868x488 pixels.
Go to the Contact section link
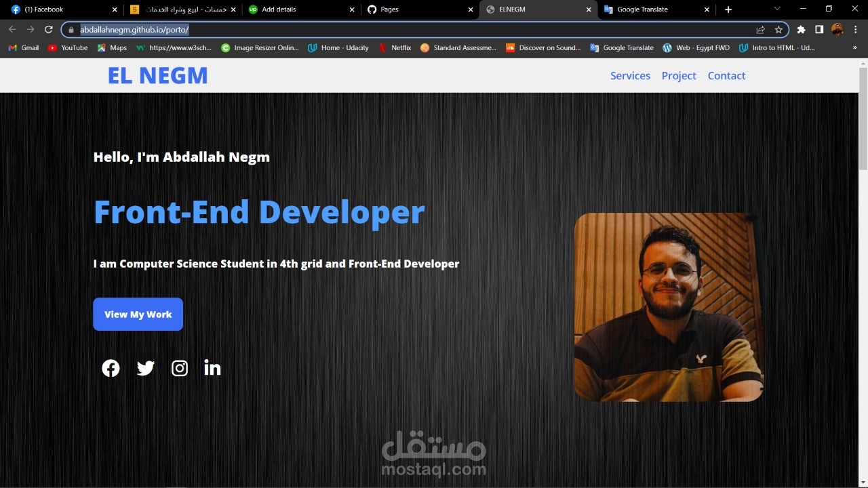point(726,76)
